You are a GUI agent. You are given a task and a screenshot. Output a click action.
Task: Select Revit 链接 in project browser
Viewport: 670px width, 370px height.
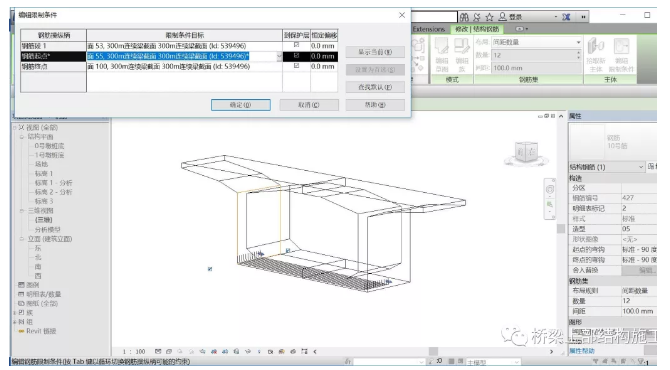[41, 331]
